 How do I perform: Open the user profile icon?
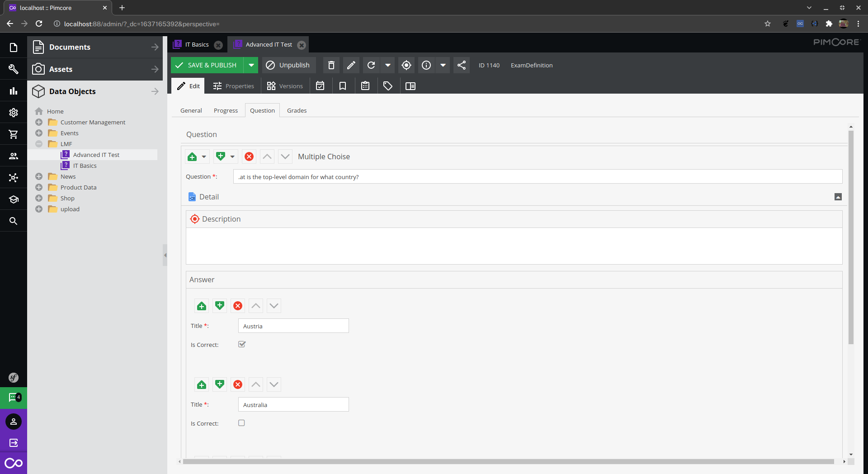[14, 422]
